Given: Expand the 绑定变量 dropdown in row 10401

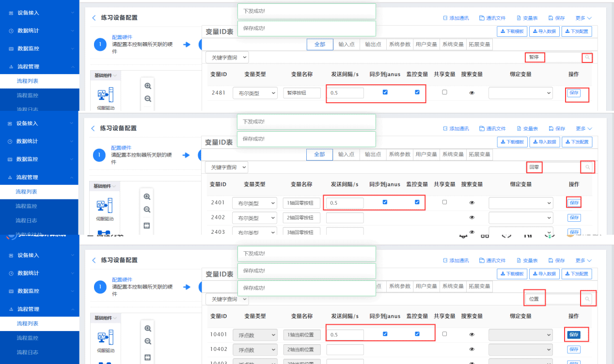Looking at the screenshot, I should (520, 334).
